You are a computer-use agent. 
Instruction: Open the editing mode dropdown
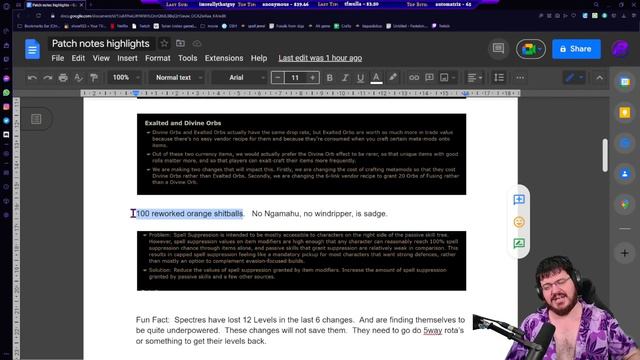click(575, 78)
